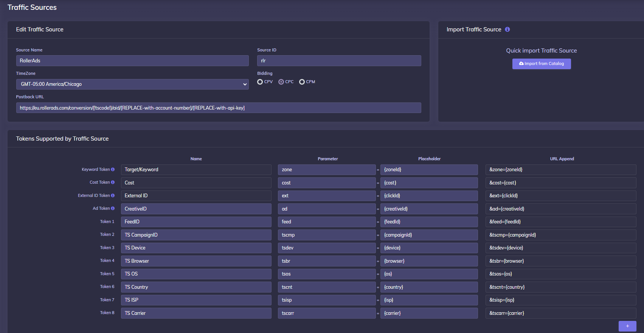Edit the {zoneId} placeholder field

point(429,170)
